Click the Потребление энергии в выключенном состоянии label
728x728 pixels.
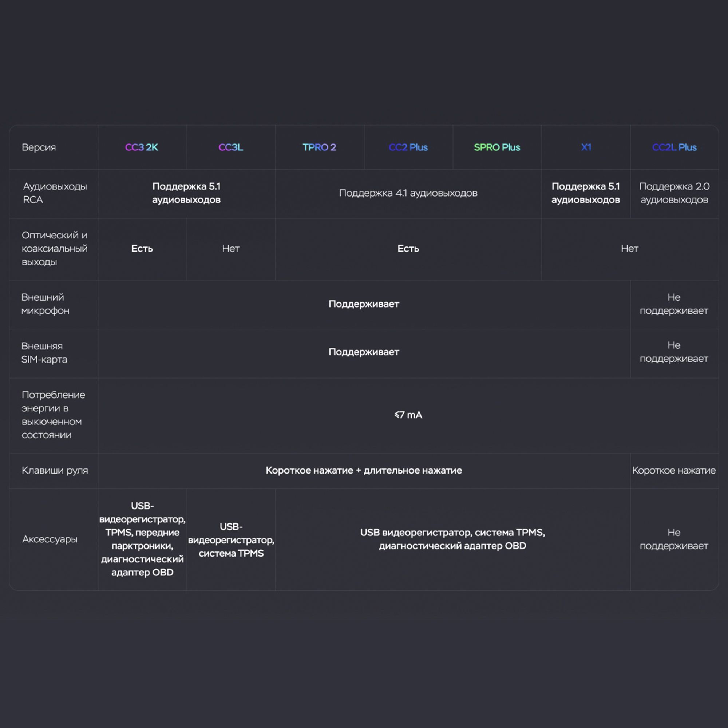[x=53, y=415]
